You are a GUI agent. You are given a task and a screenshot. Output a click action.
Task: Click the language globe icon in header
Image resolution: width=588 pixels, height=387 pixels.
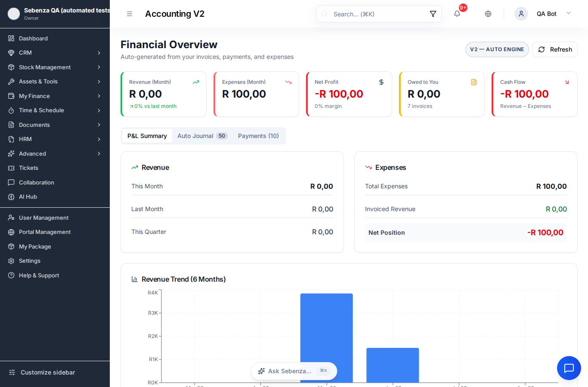[488, 14]
